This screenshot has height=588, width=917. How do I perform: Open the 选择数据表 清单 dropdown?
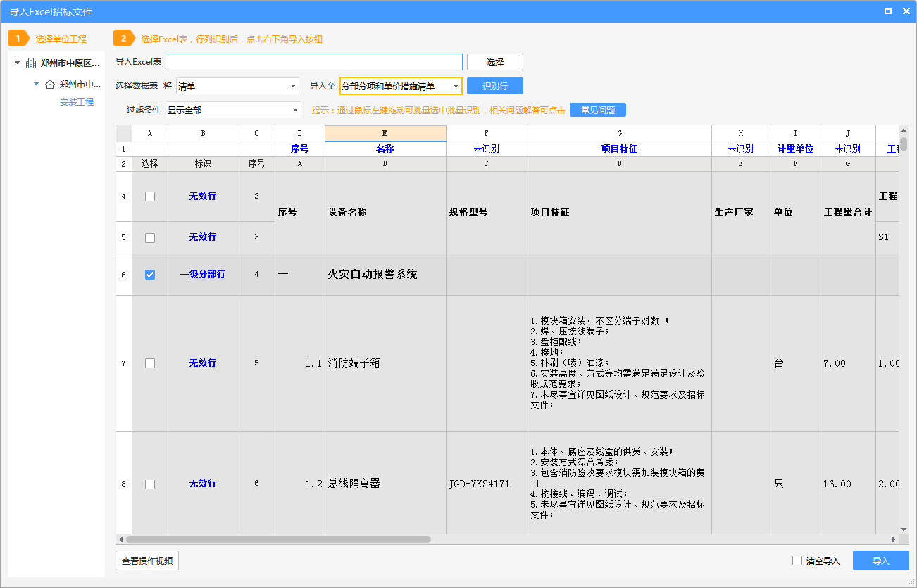(x=294, y=87)
